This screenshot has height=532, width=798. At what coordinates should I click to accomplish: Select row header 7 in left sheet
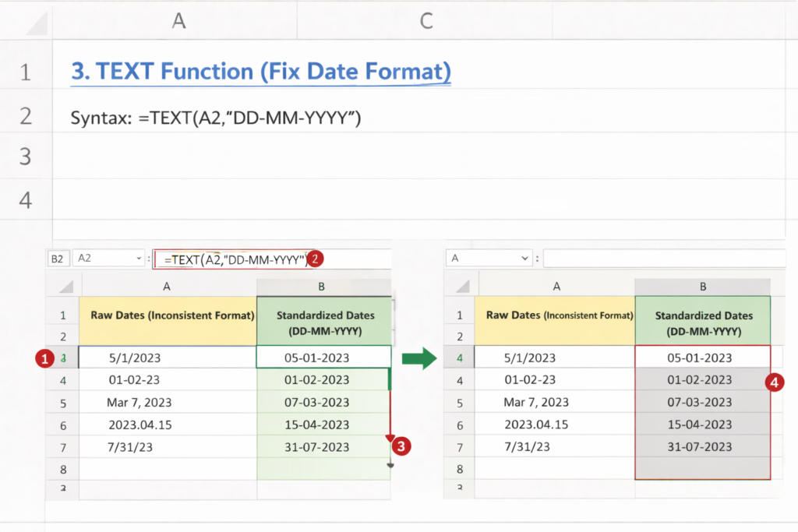point(63,448)
